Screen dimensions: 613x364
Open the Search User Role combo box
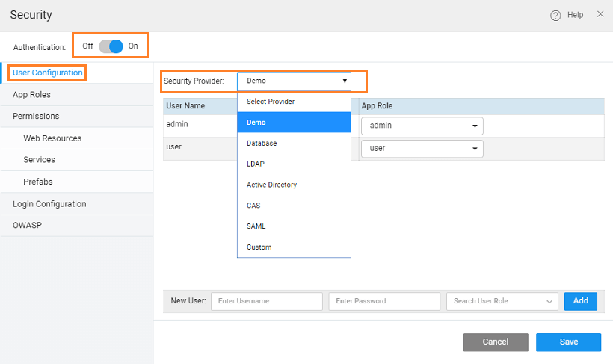pyautogui.click(x=502, y=301)
